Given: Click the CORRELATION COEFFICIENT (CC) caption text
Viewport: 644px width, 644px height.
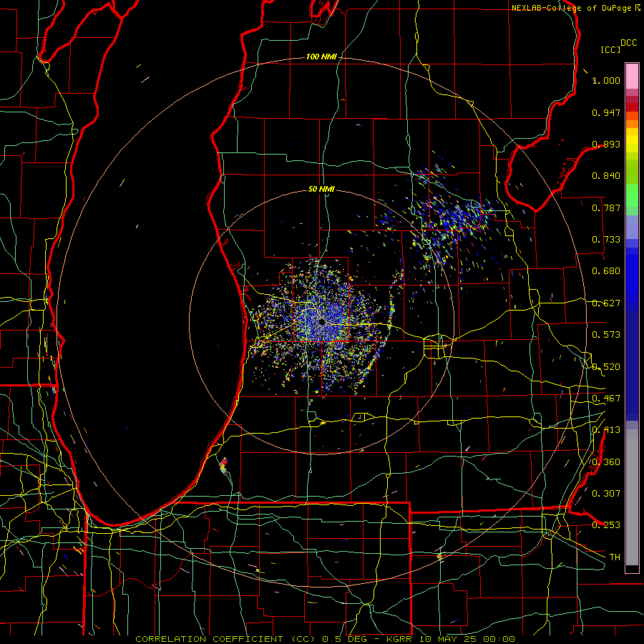Looking at the screenshot, I should pos(225,639).
